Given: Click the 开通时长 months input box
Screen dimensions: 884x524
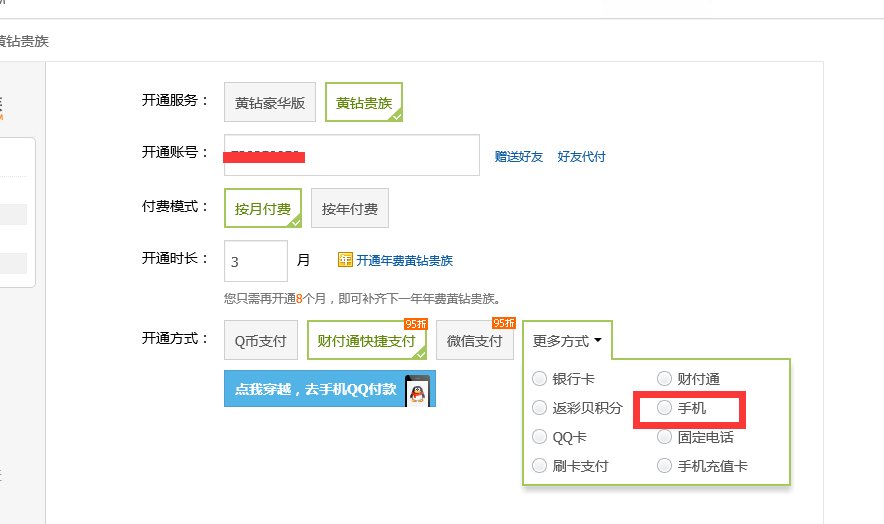Looking at the screenshot, I should pyautogui.click(x=256, y=261).
